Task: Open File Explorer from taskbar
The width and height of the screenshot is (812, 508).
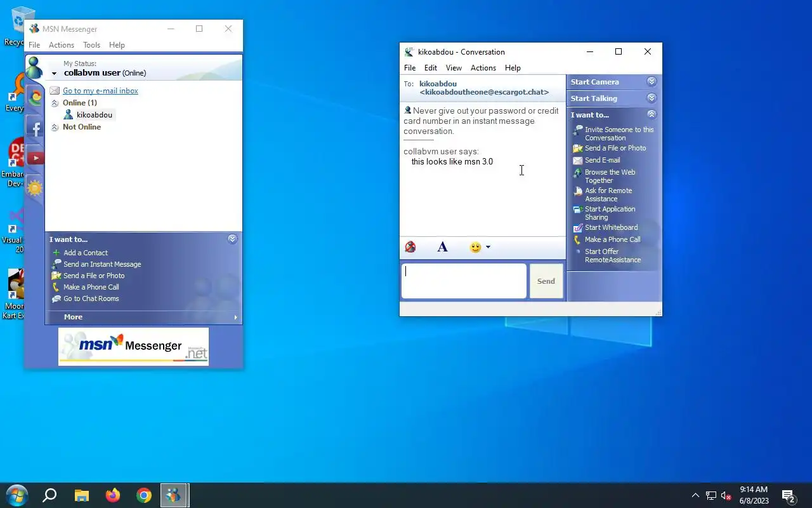Action: pos(82,495)
